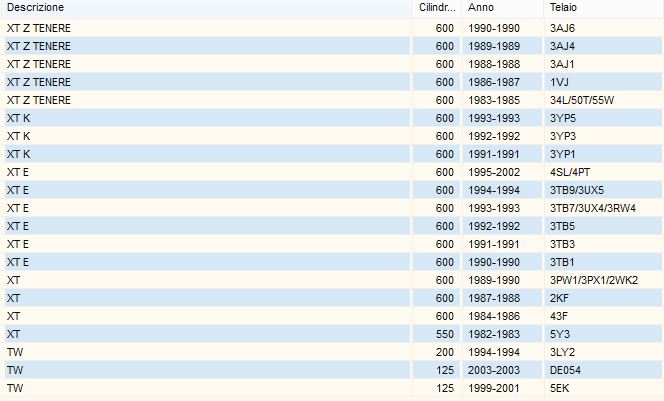Click frame code 3AJ1
Screen dimensions: 664x401
tap(562, 64)
